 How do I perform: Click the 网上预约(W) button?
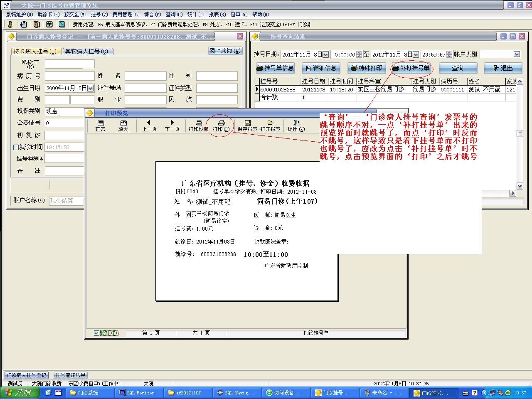pyautogui.click(x=225, y=51)
